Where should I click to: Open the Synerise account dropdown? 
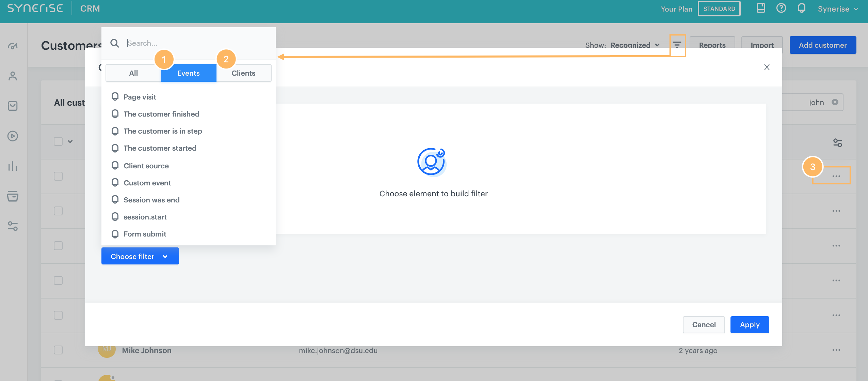click(x=838, y=9)
